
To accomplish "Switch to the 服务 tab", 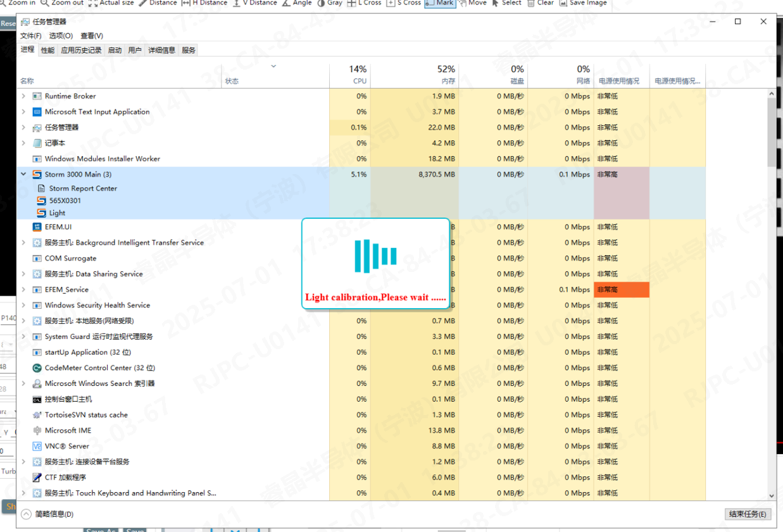I will 189,50.
